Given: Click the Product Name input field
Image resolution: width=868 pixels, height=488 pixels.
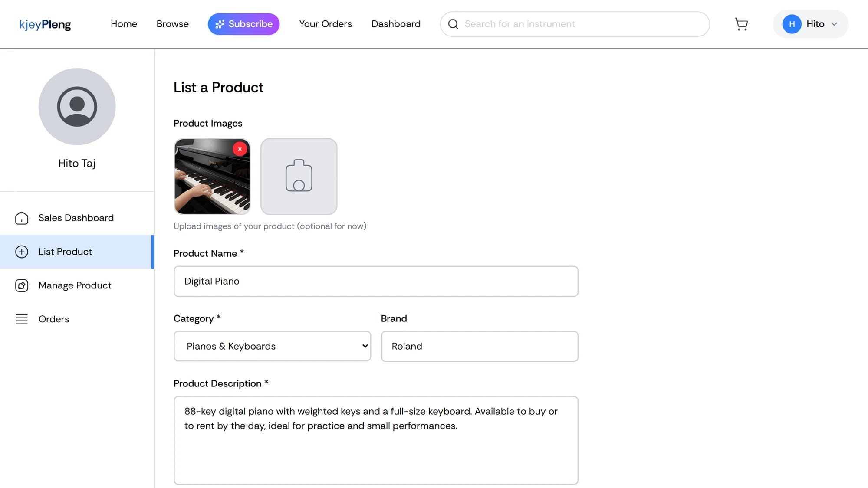Looking at the screenshot, I should (376, 281).
